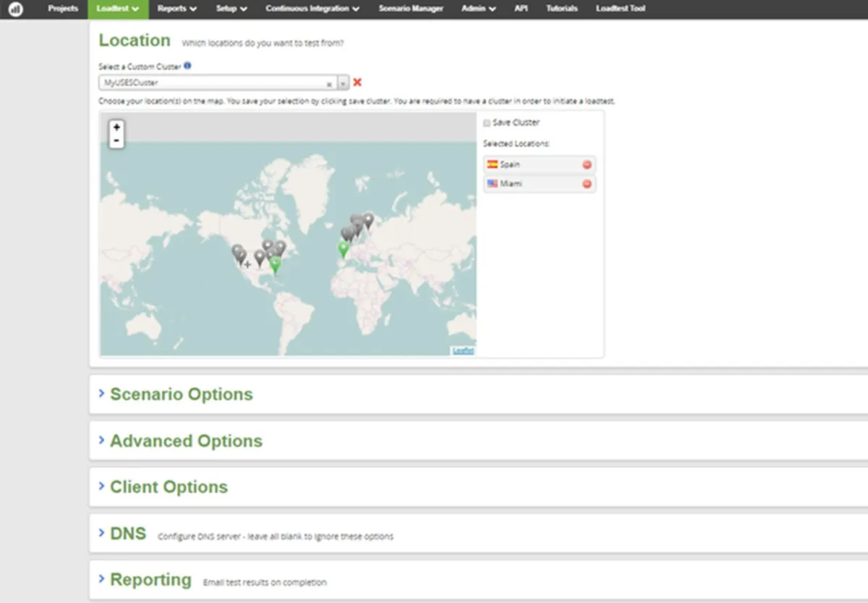The width and height of the screenshot is (868, 603).
Task: Zoom out of the map with minus button
Action: click(116, 141)
